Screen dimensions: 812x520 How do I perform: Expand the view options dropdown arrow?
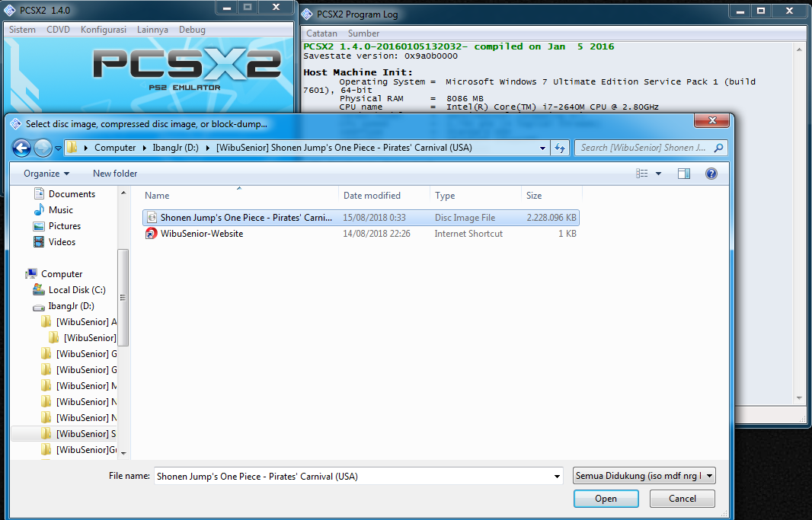pos(657,173)
